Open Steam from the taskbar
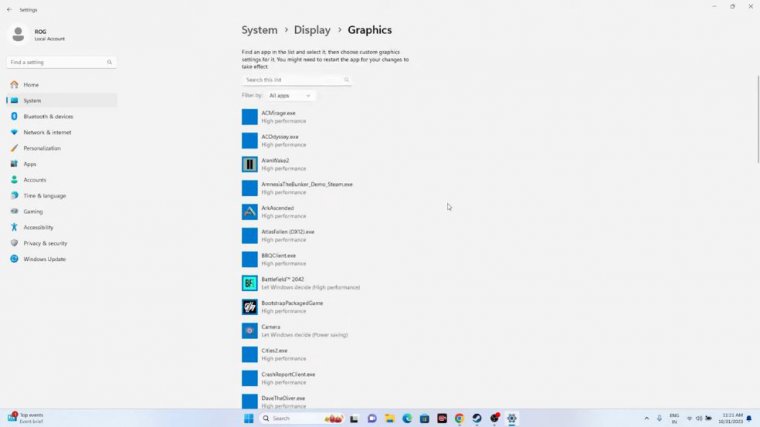The height and width of the screenshot is (427, 760). click(x=477, y=418)
